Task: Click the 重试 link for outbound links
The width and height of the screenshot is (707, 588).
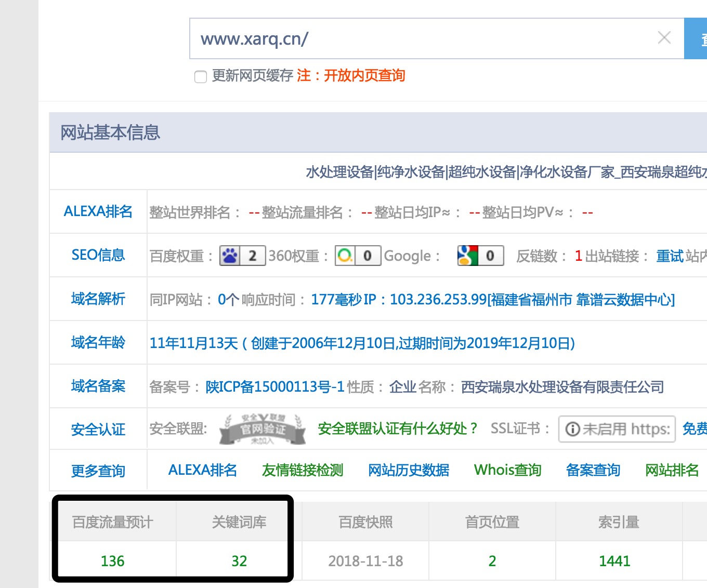Action: [x=670, y=256]
